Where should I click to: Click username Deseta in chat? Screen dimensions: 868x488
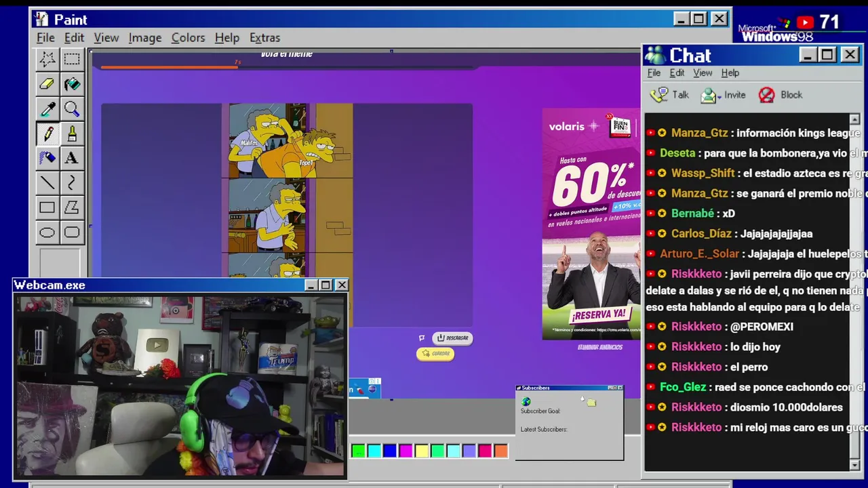pos(677,153)
